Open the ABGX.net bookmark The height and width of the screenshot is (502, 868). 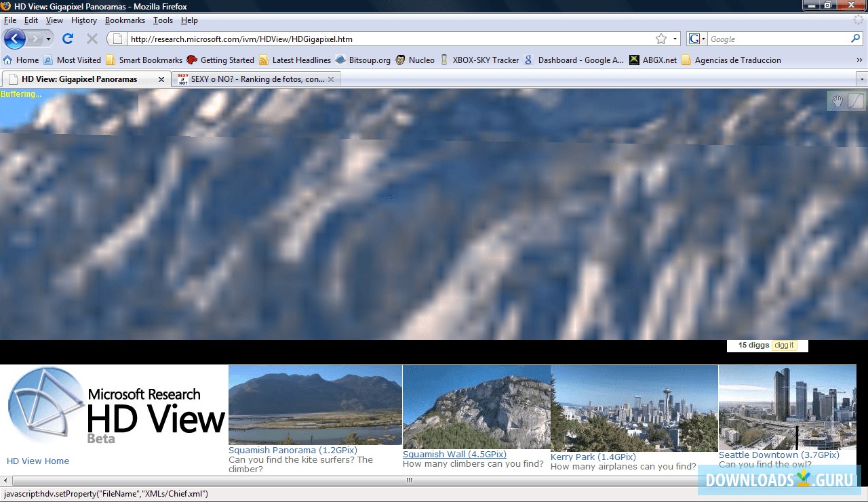[653, 60]
